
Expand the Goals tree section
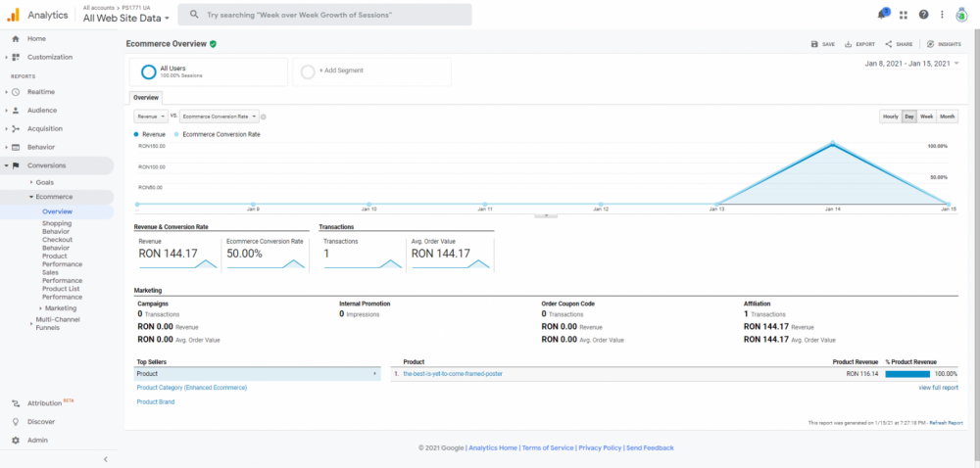pyautogui.click(x=31, y=182)
